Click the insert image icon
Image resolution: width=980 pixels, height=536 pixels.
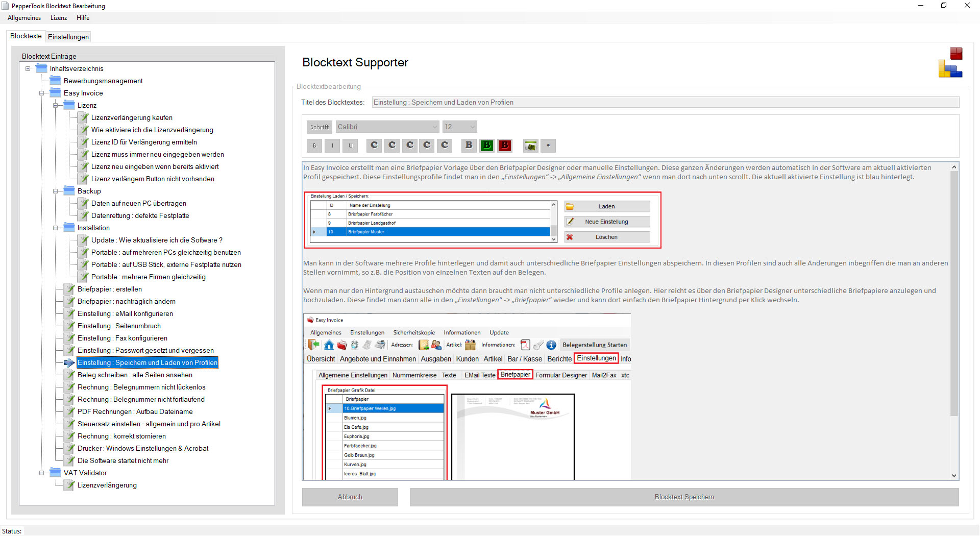531,145
